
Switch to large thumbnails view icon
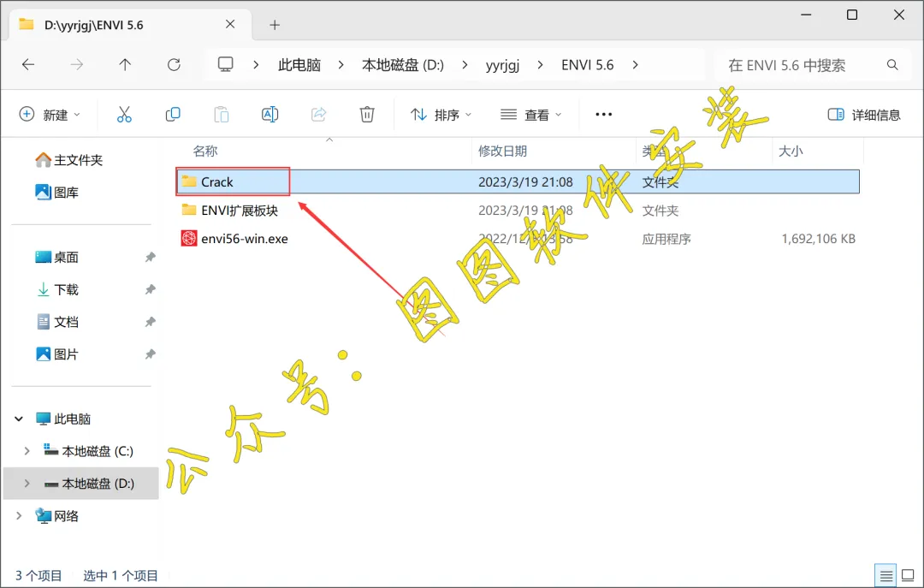[x=908, y=575]
